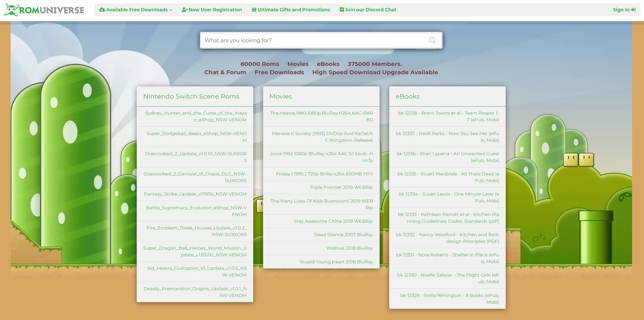The width and height of the screenshot is (644, 320).
Task: Click the '60000 Roms' tagline text
Action: pos(260,64)
